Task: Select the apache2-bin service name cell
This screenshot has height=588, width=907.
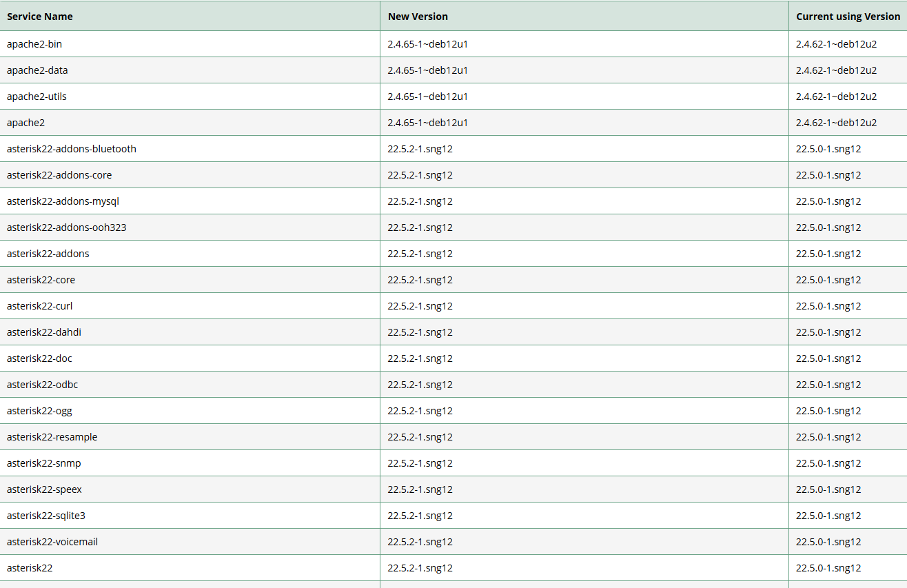Action: [x=35, y=44]
